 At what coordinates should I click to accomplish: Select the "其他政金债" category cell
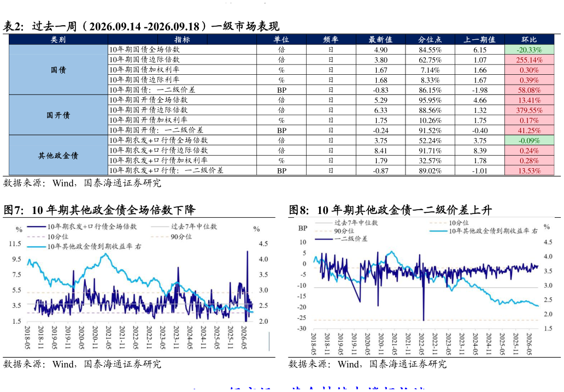point(58,155)
